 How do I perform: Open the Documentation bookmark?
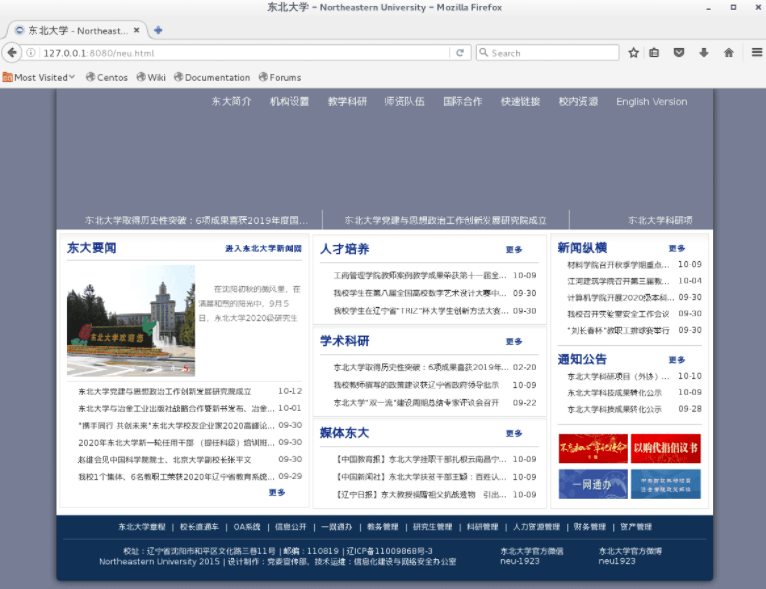pyautogui.click(x=212, y=77)
